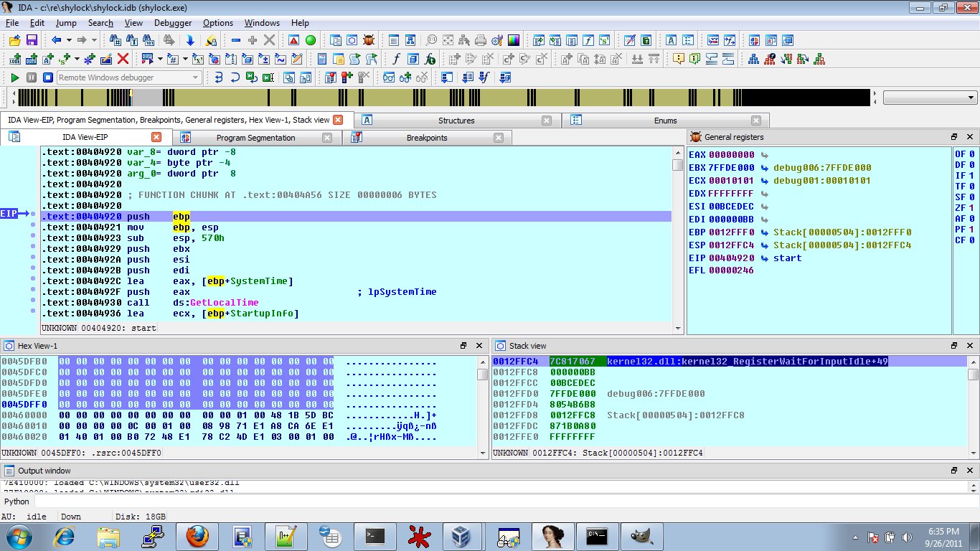Image resolution: width=980 pixels, height=551 pixels.
Task: Click the blue xrefs graph tree icon
Action: click(753, 59)
